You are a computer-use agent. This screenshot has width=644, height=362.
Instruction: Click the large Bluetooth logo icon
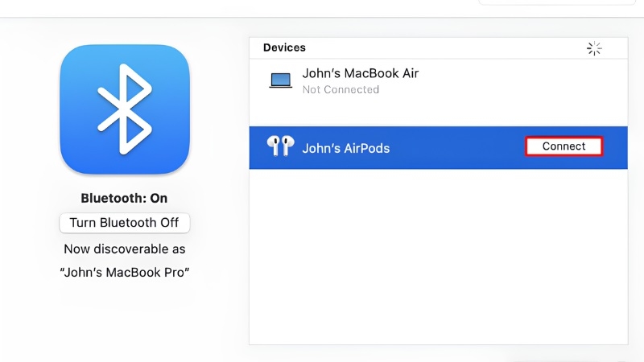[125, 109]
